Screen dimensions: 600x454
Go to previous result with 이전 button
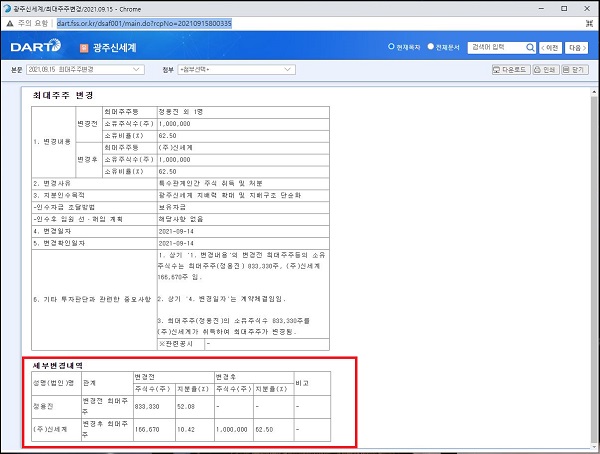(x=551, y=47)
